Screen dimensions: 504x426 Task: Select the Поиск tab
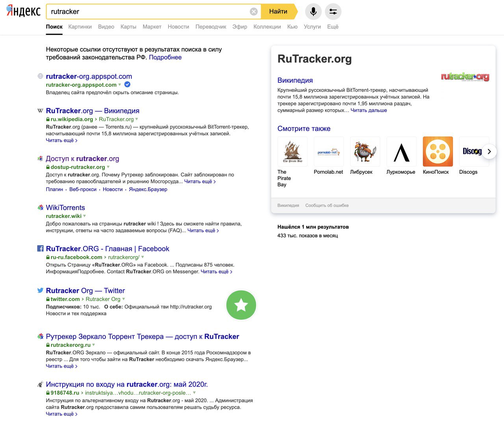pyautogui.click(x=54, y=27)
